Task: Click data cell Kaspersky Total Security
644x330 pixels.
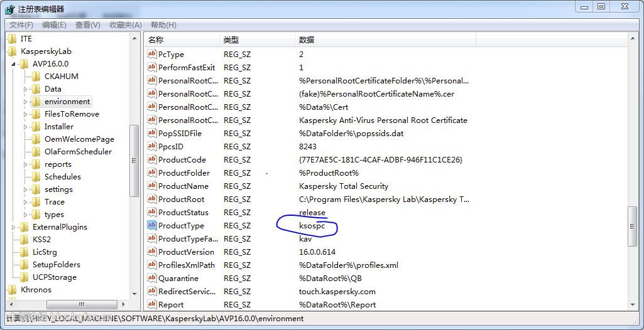Action: [x=344, y=186]
